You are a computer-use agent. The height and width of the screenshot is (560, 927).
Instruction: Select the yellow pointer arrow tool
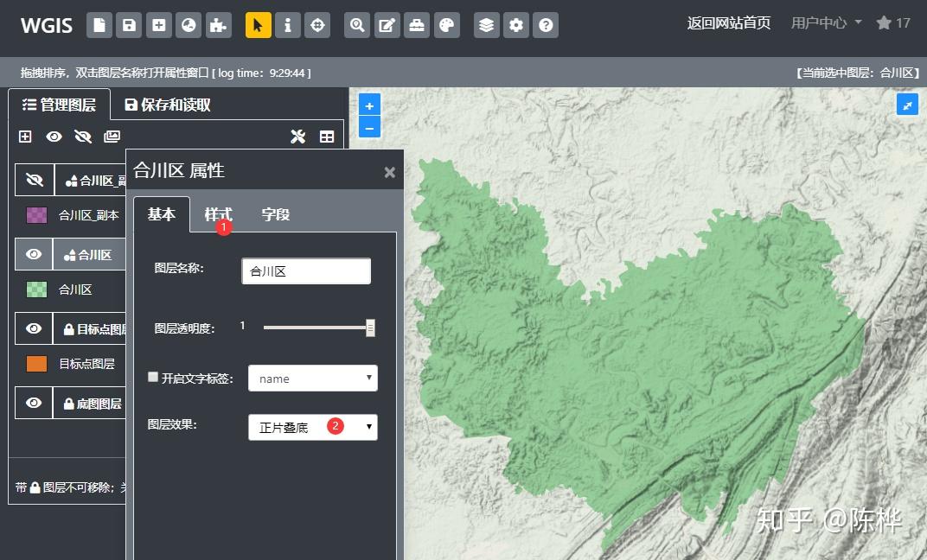[x=259, y=25]
